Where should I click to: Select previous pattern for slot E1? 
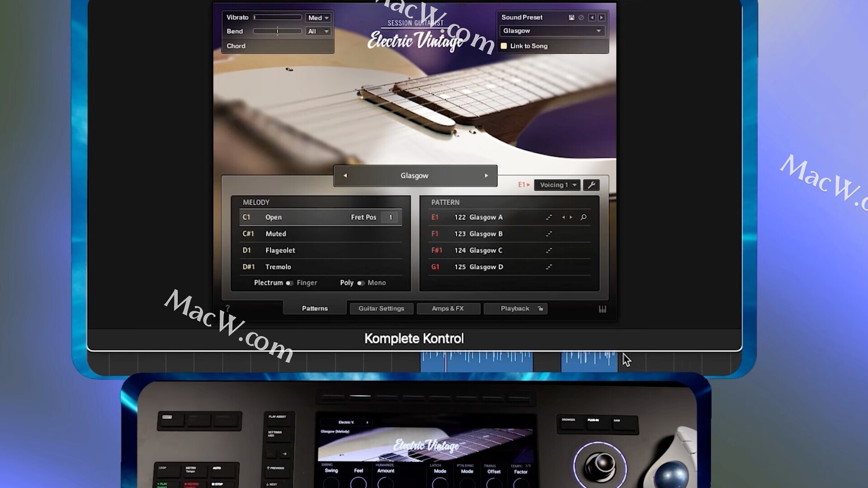coord(563,217)
